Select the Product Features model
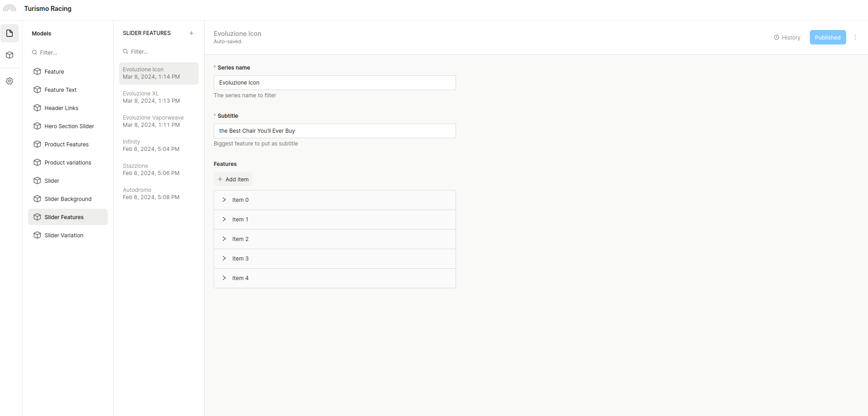 [x=66, y=144]
